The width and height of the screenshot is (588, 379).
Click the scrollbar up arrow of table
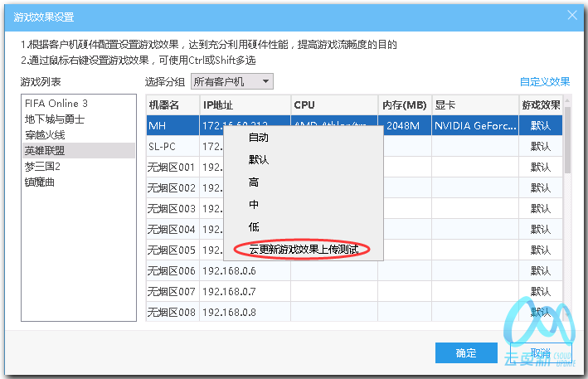tap(568, 100)
